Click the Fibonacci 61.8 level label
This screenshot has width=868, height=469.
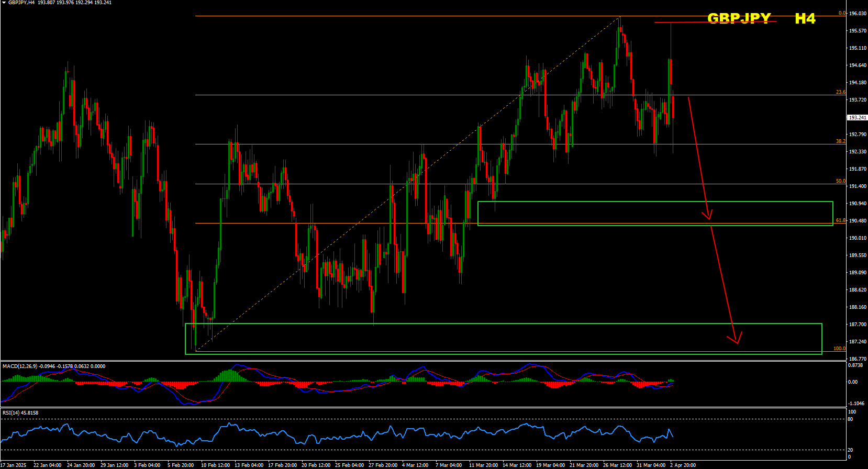tap(840, 220)
